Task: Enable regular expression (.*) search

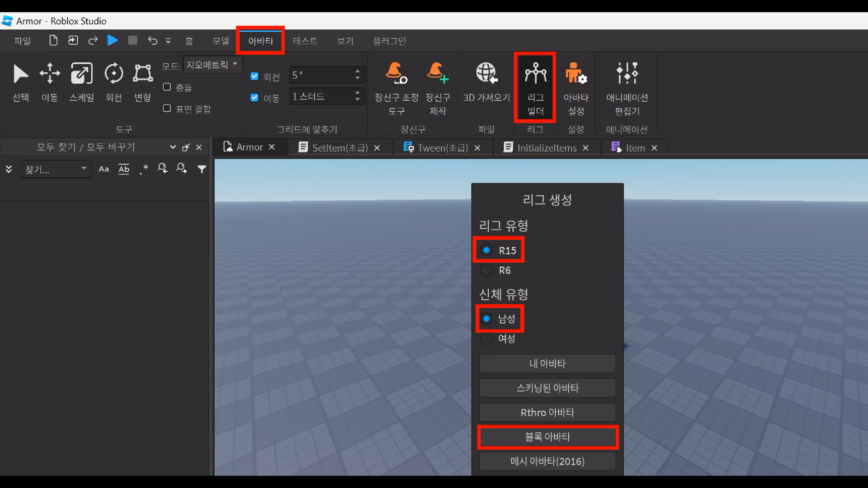Action: (143, 169)
